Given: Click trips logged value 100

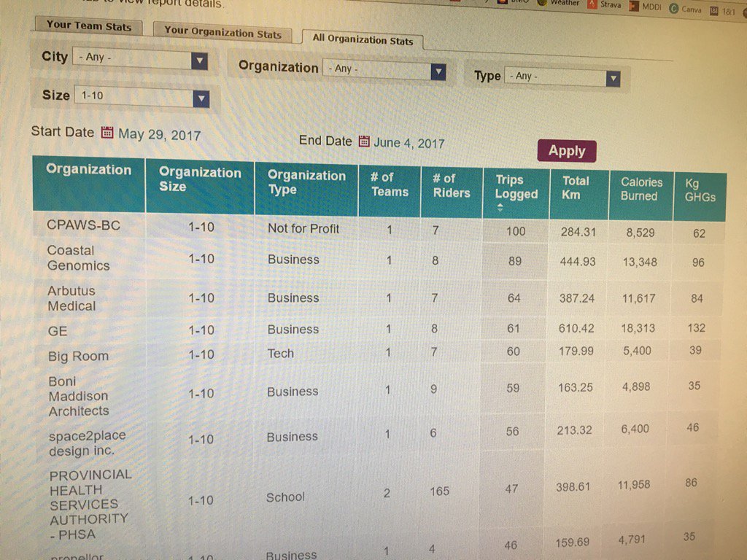Looking at the screenshot, I should click(x=516, y=231).
